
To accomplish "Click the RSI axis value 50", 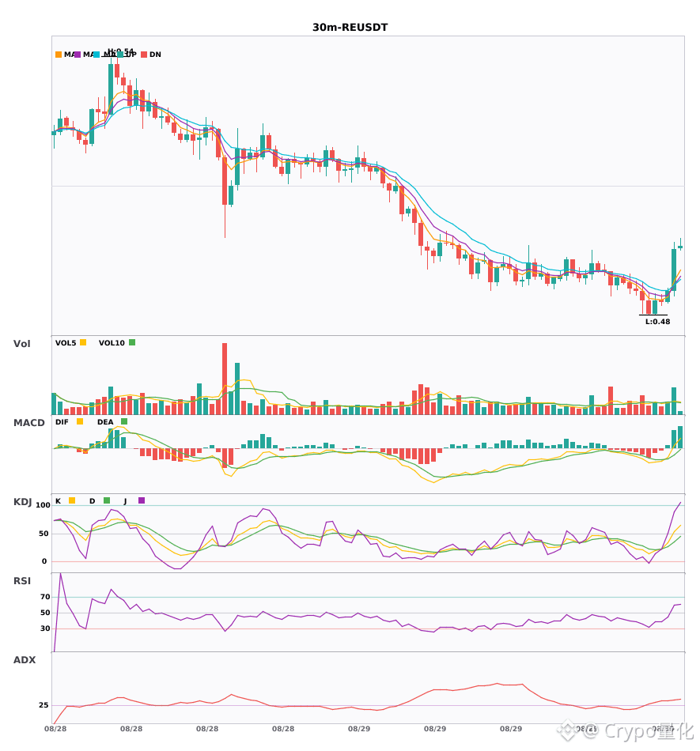I will (45, 613).
